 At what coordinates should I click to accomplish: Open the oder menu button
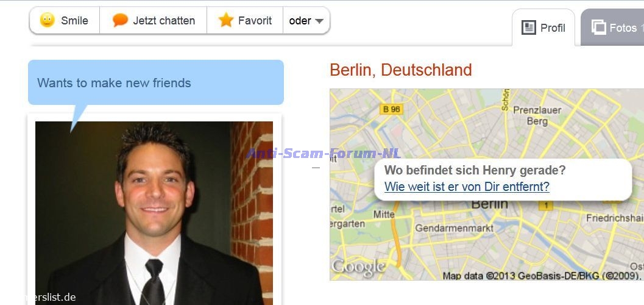point(306,21)
